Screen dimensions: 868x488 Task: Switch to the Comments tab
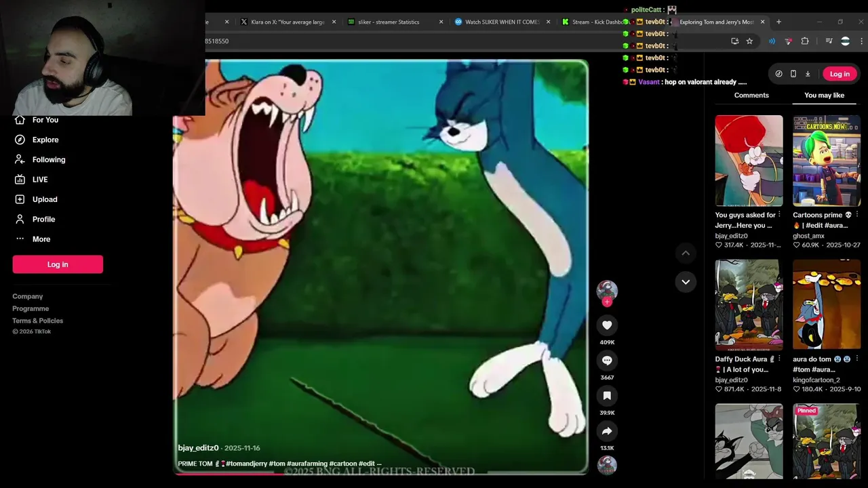click(751, 96)
